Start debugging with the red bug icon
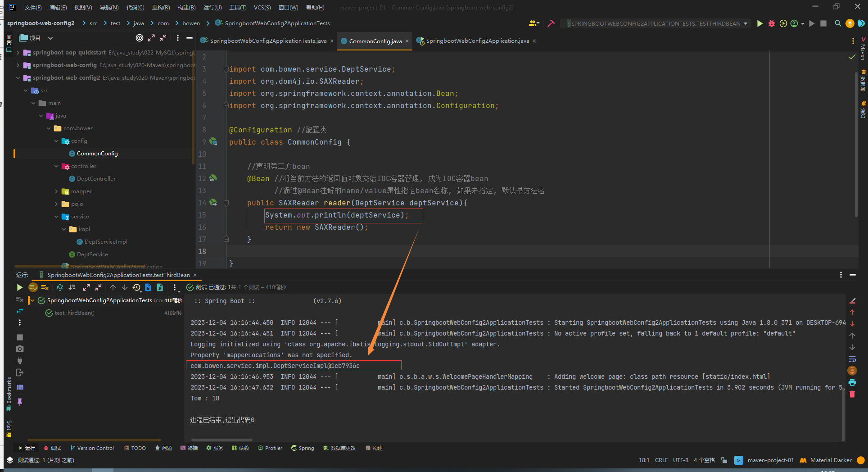This screenshot has width=868, height=472. [x=772, y=23]
